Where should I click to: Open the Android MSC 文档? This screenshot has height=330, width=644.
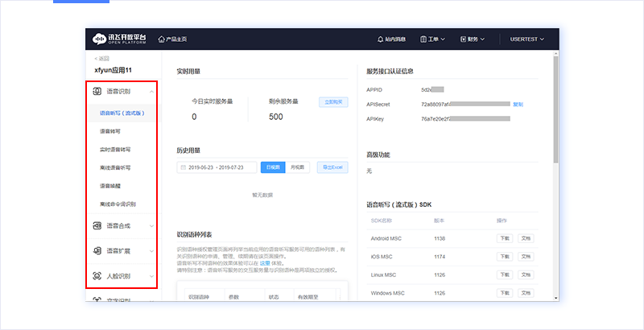tap(526, 238)
